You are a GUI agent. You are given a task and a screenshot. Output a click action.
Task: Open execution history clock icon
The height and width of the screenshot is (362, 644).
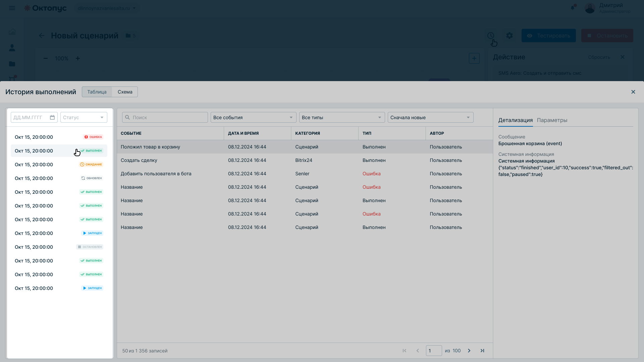pyautogui.click(x=491, y=36)
